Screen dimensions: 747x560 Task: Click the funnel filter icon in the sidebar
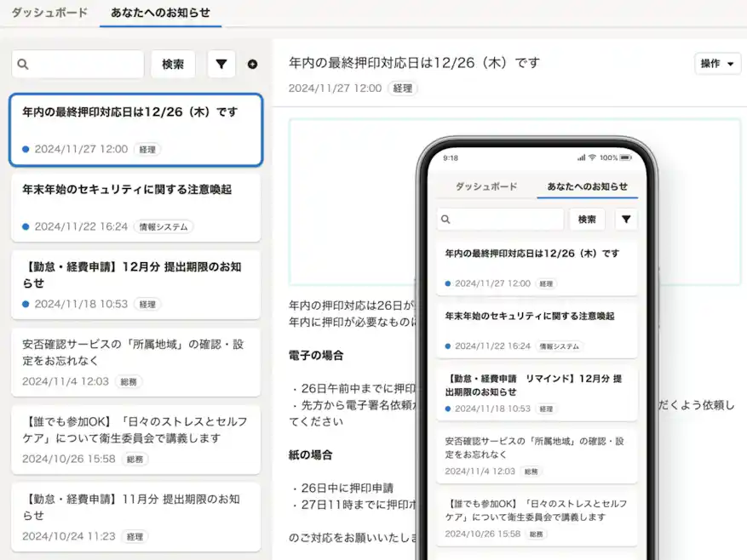click(x=221, y=63)
